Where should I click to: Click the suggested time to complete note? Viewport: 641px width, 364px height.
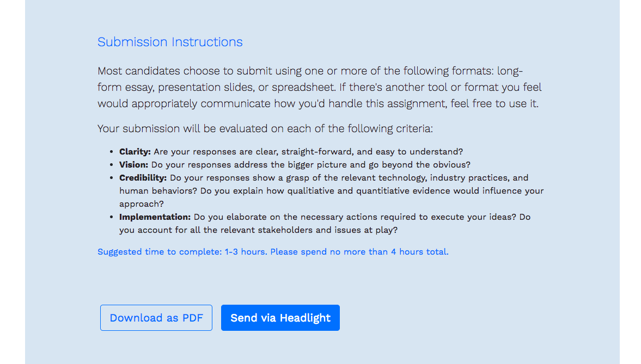click(x=273, y=252)
